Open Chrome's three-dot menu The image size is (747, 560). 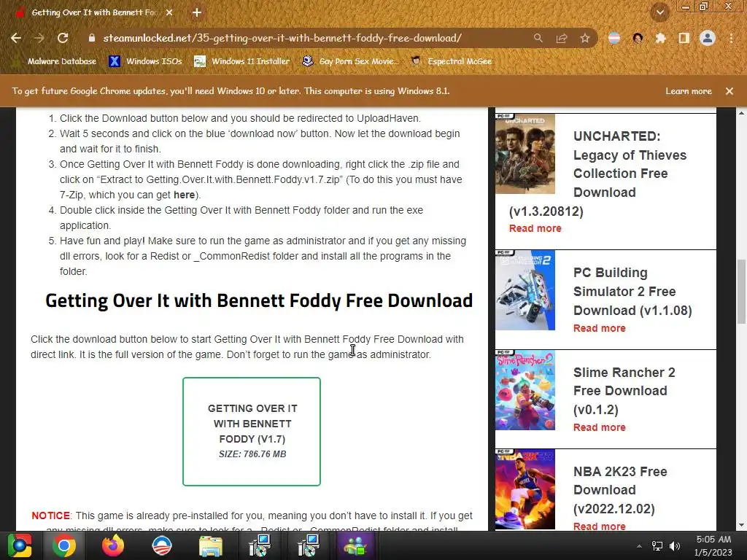pyautogui.click(x=731, y=38)
